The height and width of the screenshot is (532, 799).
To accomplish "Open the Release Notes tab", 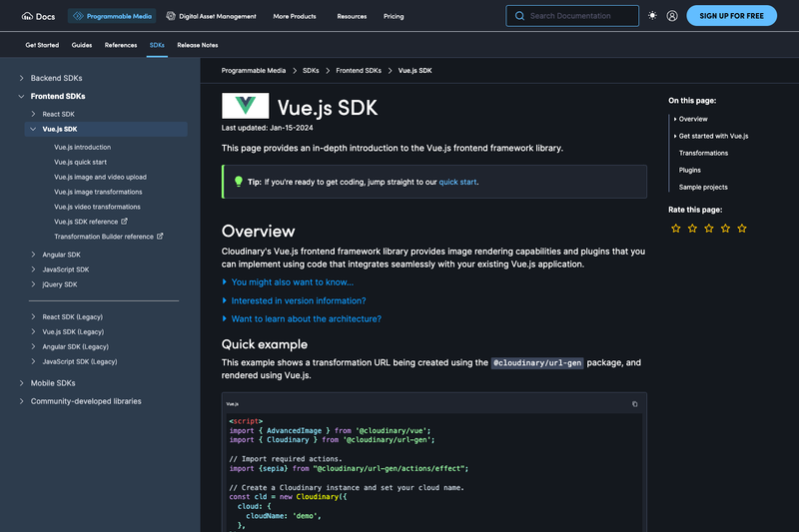I will [198, 45].
